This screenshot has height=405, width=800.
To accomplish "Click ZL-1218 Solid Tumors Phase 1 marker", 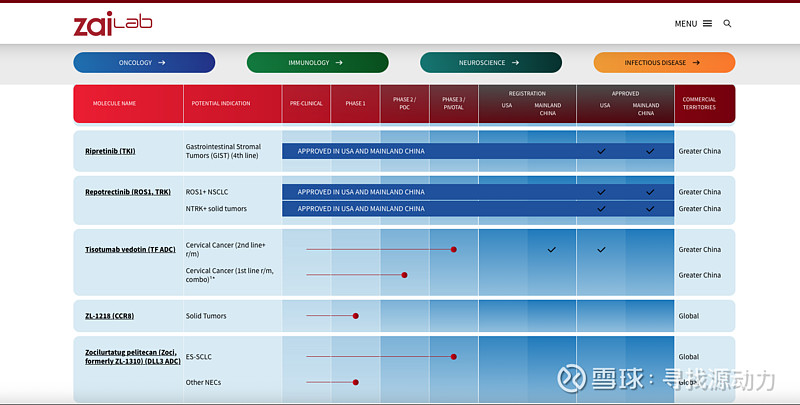I will pyautogui.click(x=356, y=316).
